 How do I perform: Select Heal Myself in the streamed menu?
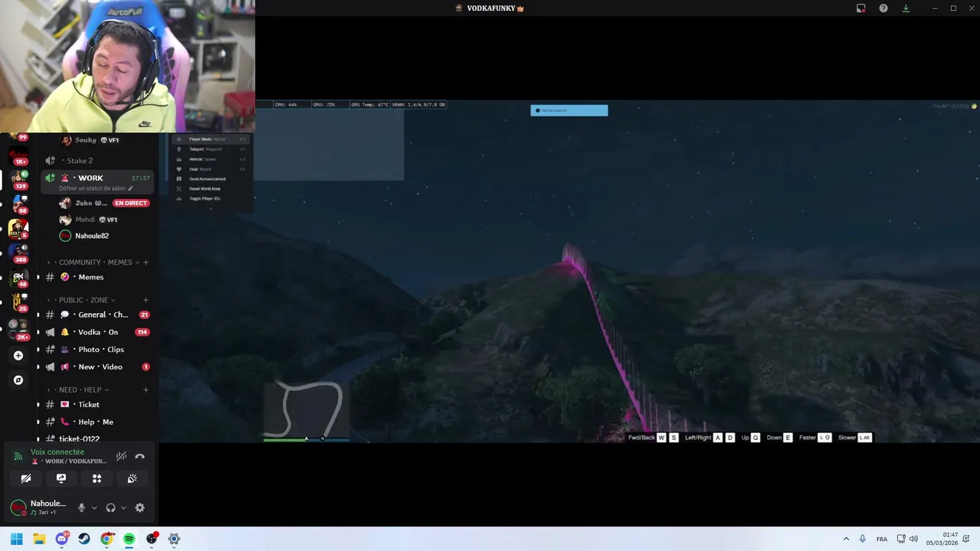click(x=211, y=169)
